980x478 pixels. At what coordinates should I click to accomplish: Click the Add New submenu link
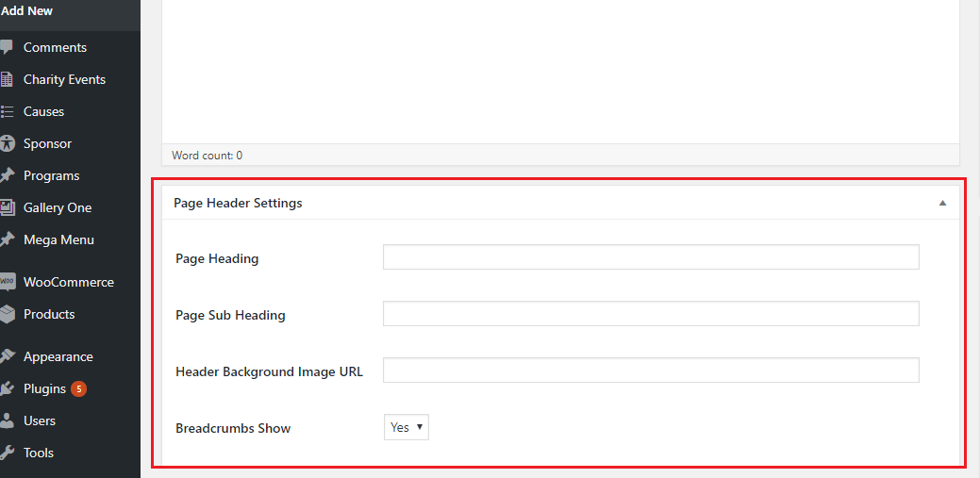[x=26, y=11]
